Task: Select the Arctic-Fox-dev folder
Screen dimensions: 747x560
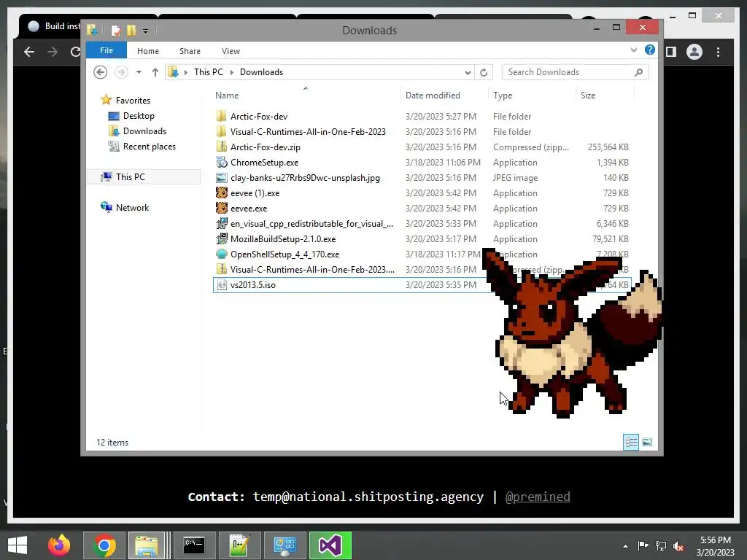Action: (259, 116)
